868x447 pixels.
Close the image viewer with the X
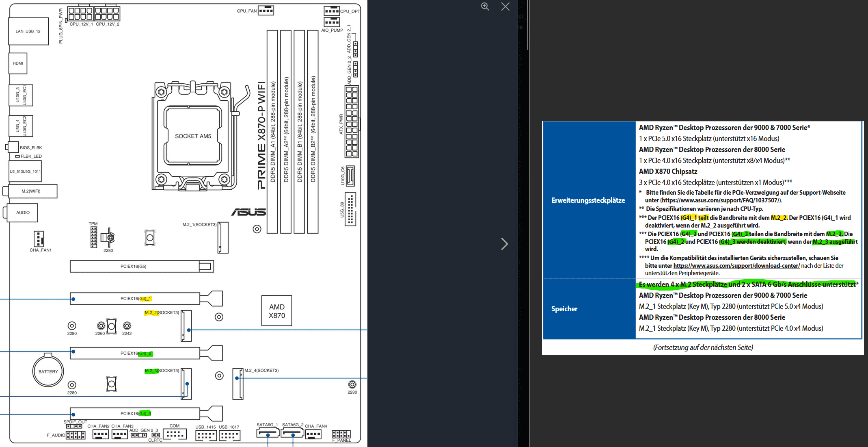505,7
